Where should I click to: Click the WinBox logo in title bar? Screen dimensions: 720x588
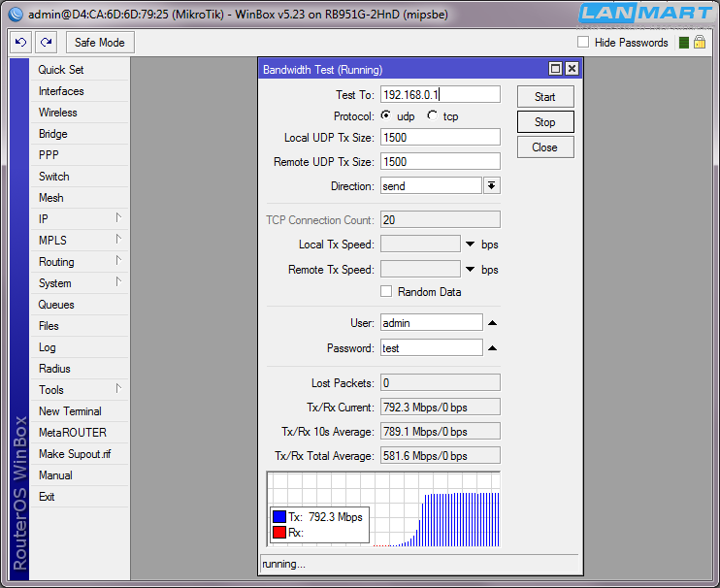click(x=16, y=15)
